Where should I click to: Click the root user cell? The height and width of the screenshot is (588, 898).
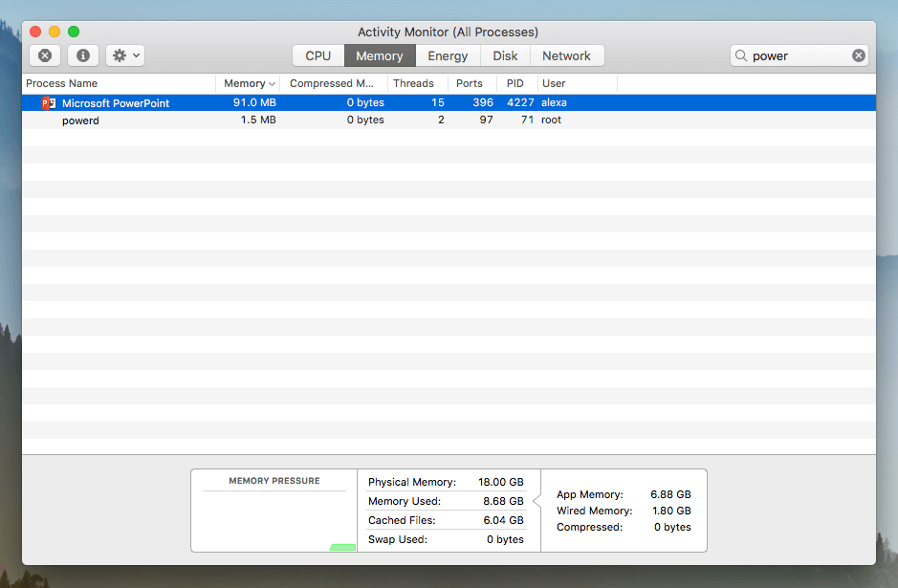point(551,120)
